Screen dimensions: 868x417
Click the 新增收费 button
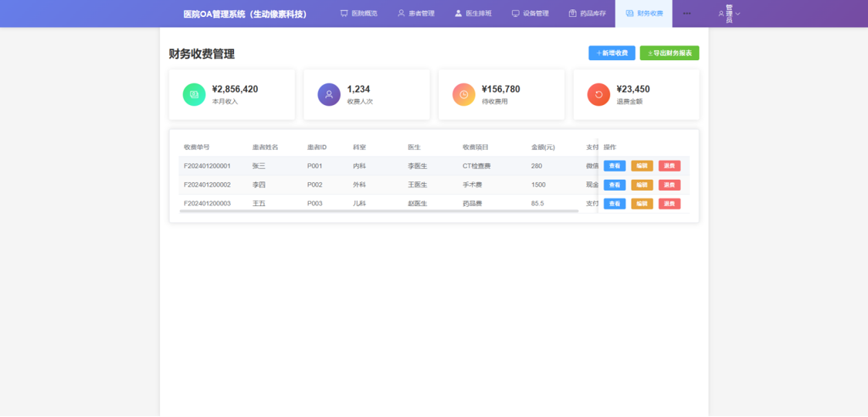pyautogui.click(x=612, y=53)
